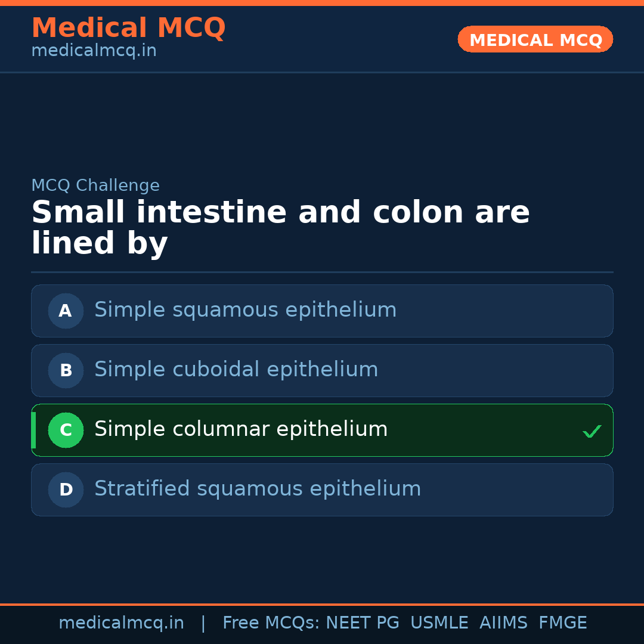Click FMGE in the footer

pos(562,623)
